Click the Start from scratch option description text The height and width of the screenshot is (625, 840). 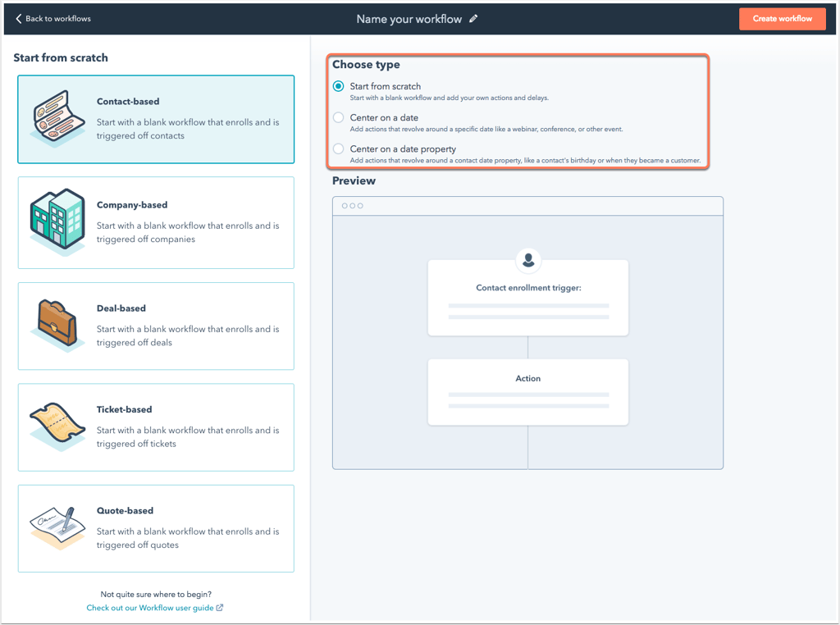[x=450, y=98]
